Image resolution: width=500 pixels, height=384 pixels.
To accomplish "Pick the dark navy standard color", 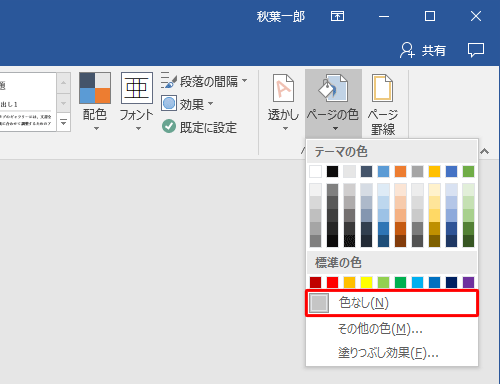I will (451, 282).
